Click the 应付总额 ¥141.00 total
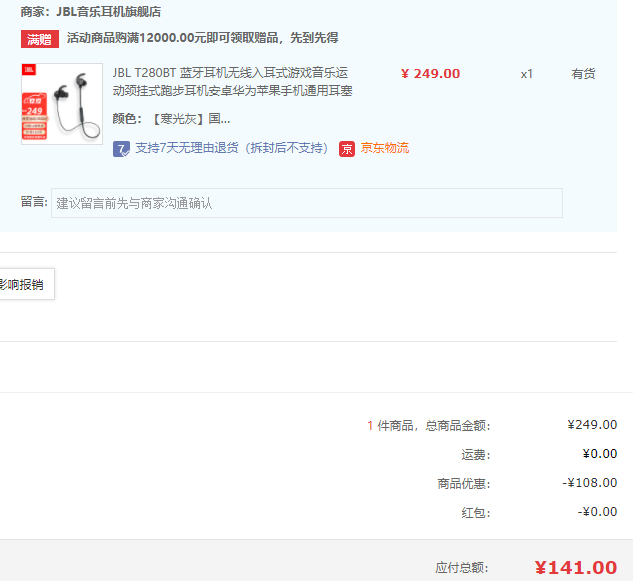633x581 pixels. click(x=575, y=568)
